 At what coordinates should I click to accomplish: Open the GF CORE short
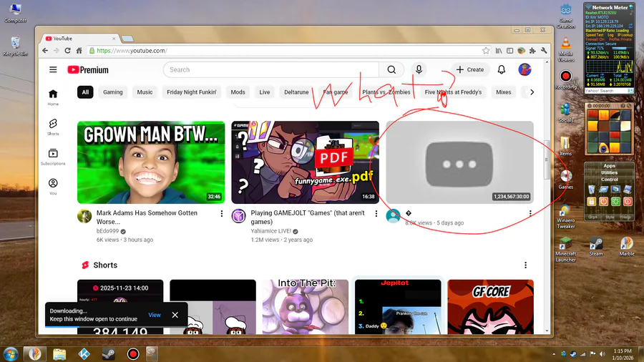(490, 307)
